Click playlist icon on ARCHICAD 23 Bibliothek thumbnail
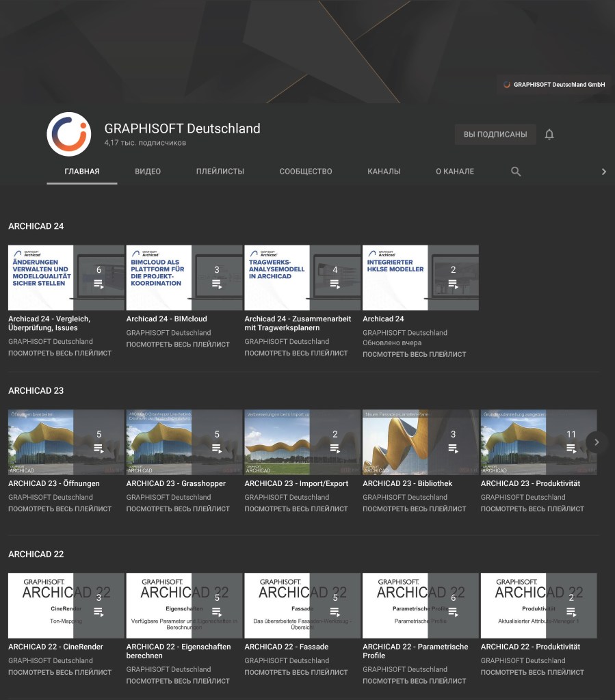The width and height of the screenshot is (615, 700). [x=453, y=448]
